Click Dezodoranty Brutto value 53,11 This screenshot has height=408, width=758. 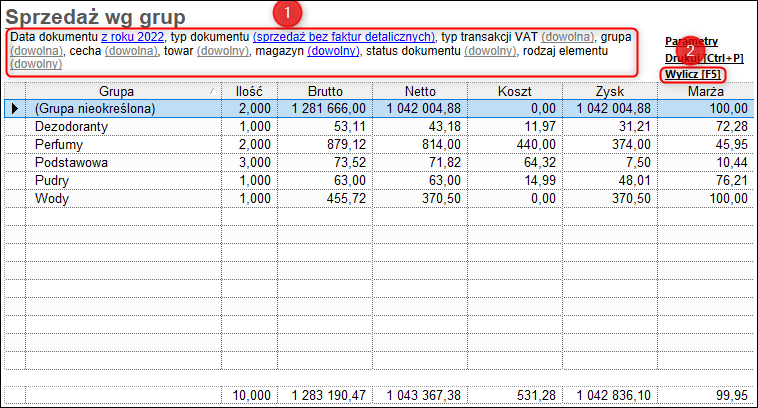pyautogui.click(x=350, y=127)
